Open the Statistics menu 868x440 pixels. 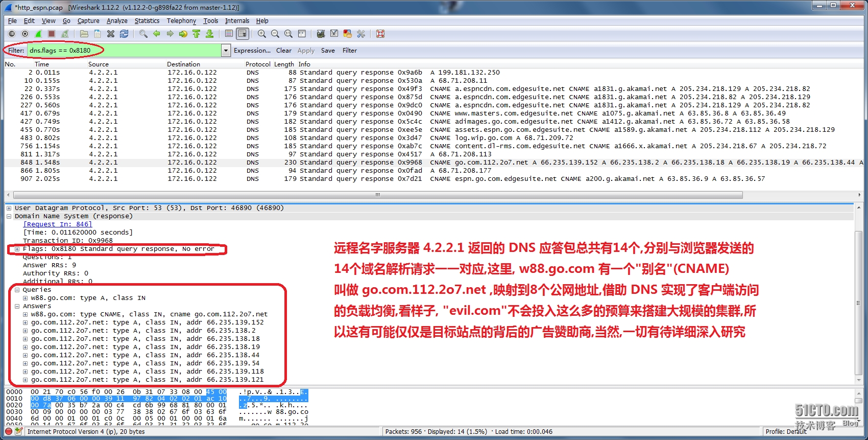147,21
